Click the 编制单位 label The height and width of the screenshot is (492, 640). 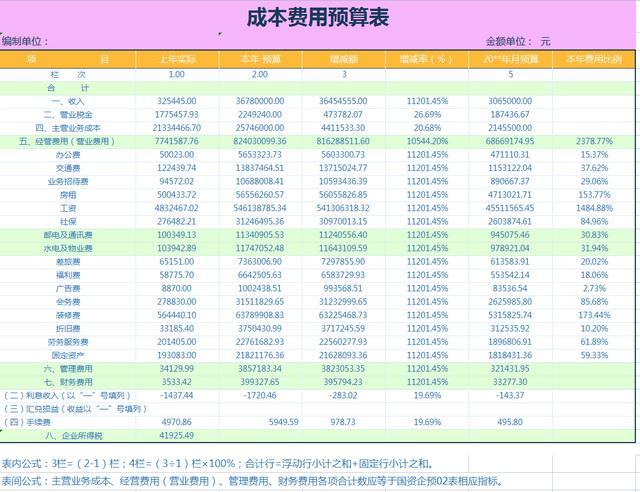pos(25,42)
